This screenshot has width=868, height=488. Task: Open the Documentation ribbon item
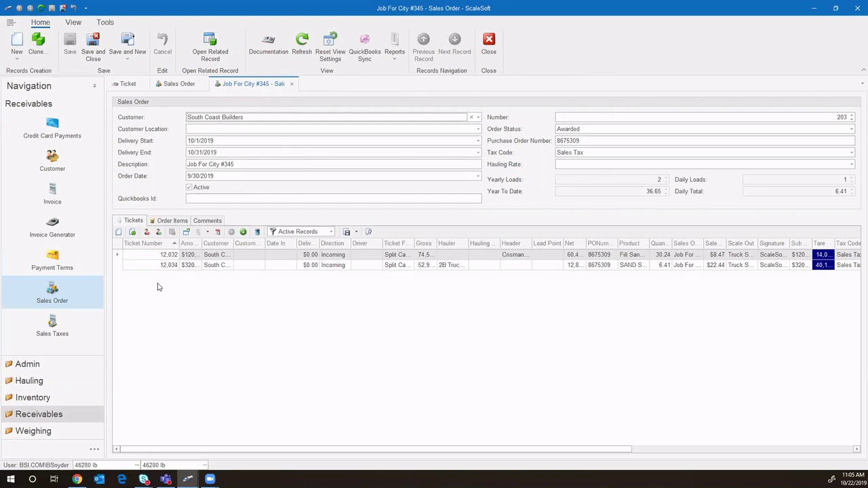point(269,44)
